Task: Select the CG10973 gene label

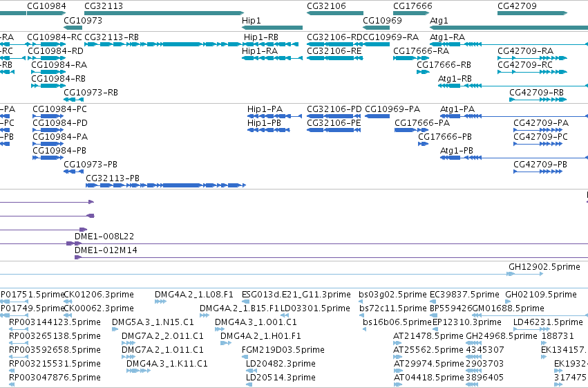Action: click(x=83, y=20)
